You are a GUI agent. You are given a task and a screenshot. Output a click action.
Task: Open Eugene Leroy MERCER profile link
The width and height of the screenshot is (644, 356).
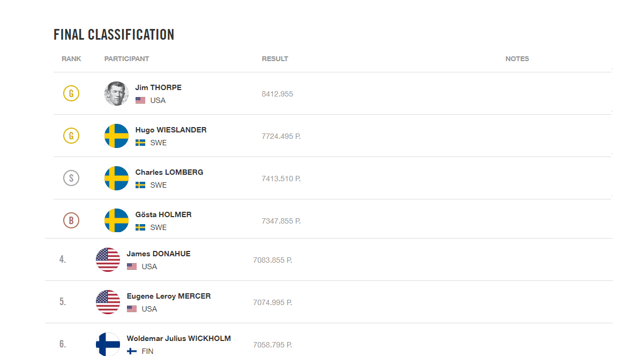169,296
